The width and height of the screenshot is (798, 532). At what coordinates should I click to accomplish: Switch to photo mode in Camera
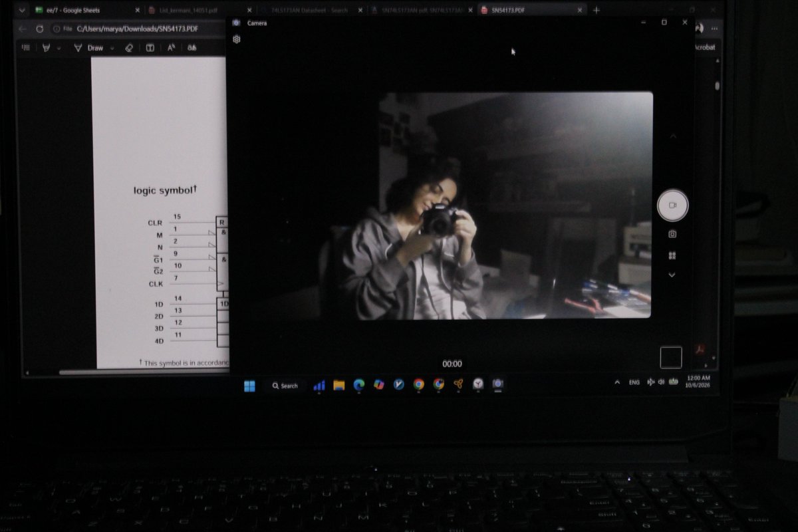[672, 234]
